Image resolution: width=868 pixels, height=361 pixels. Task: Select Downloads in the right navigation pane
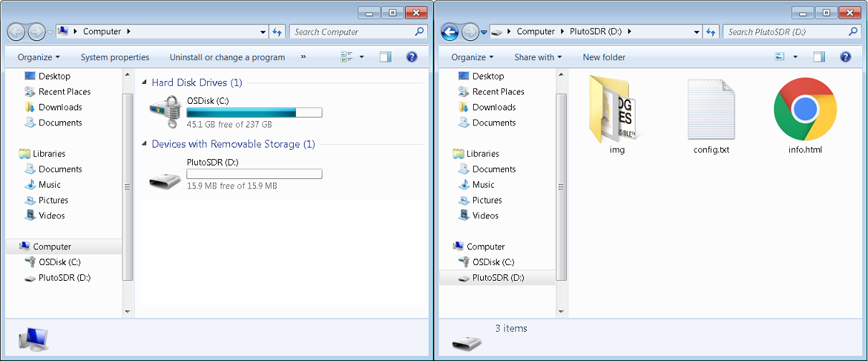[493, 107]
